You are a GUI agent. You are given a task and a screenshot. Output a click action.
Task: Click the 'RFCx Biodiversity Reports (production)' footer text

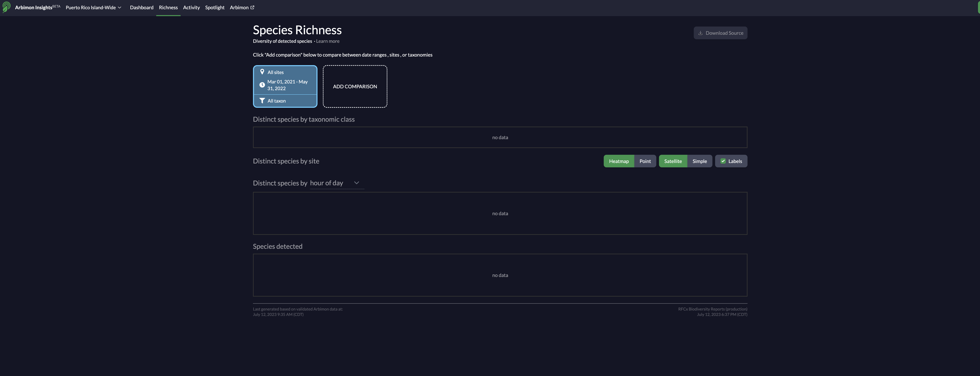(x=712, y=309)
